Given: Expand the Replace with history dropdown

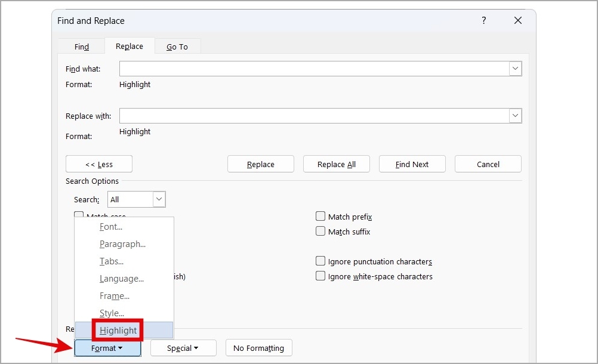Looking at the screenshot, I should pyautogui.click(x=515, y=116).
